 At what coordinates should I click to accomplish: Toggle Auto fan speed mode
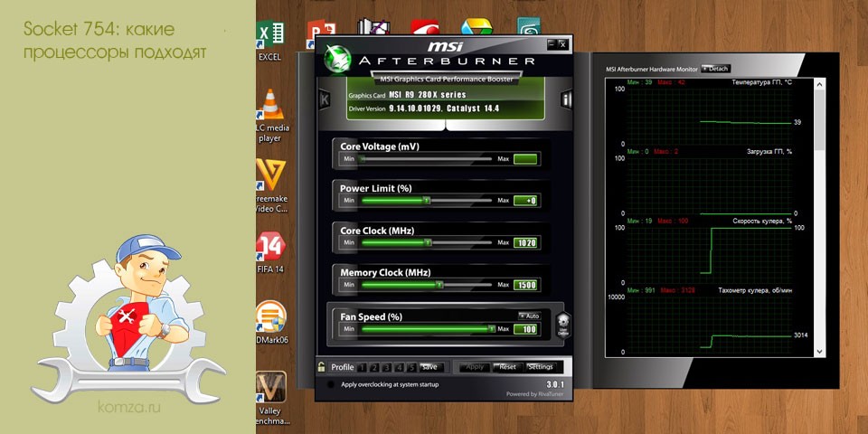[x=529, y=316]
